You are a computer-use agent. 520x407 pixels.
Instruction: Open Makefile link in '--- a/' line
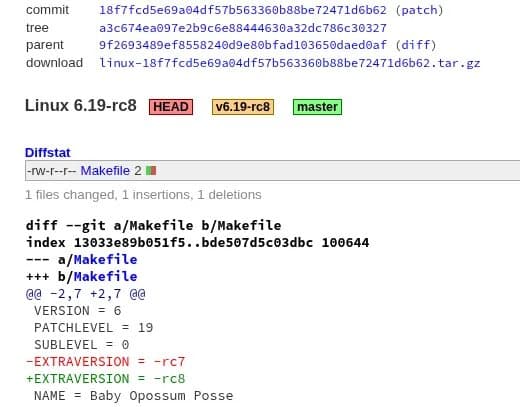105,260
